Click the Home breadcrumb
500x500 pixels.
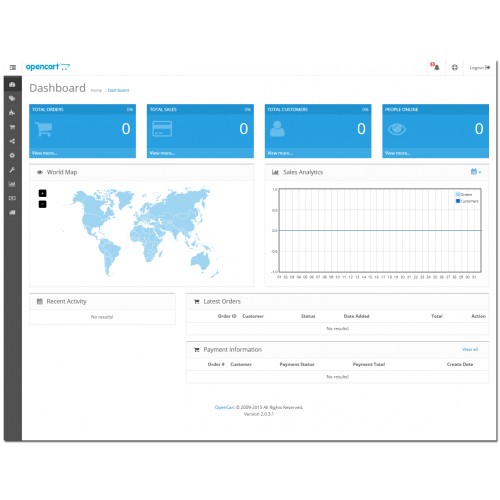[96, 90]
